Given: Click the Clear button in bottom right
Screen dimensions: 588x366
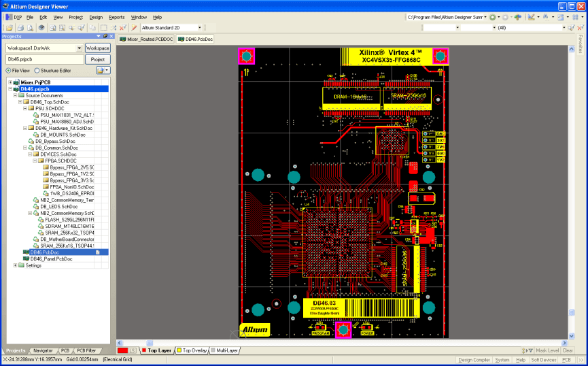Looking at the screenshot, I should click(568, 350).
